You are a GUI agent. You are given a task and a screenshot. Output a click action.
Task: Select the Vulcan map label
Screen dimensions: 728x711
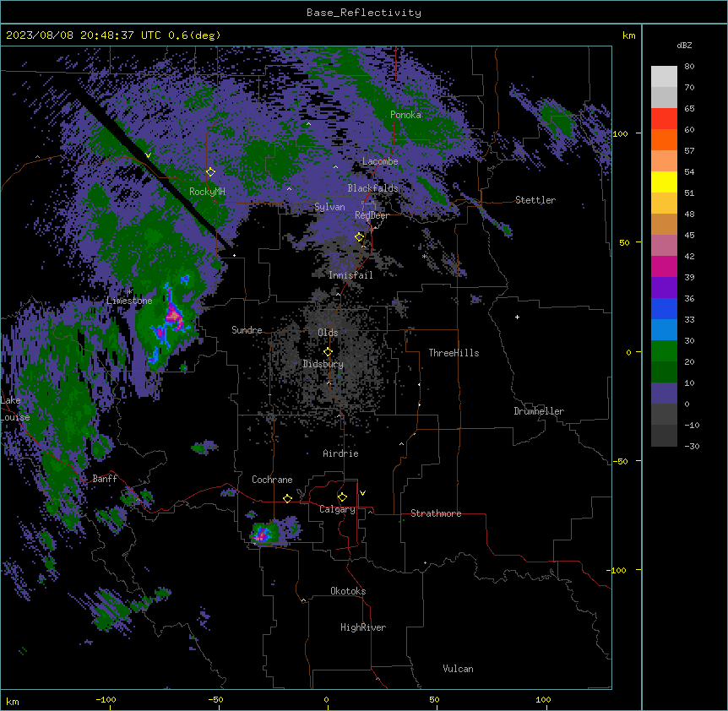pyautogui.click(x=459, y=669)
